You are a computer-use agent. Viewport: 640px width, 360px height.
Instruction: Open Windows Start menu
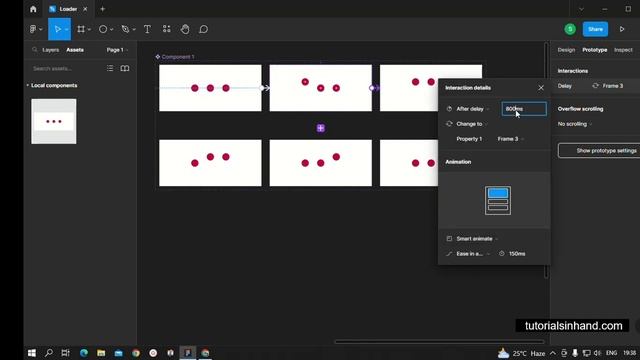[32, 353]
